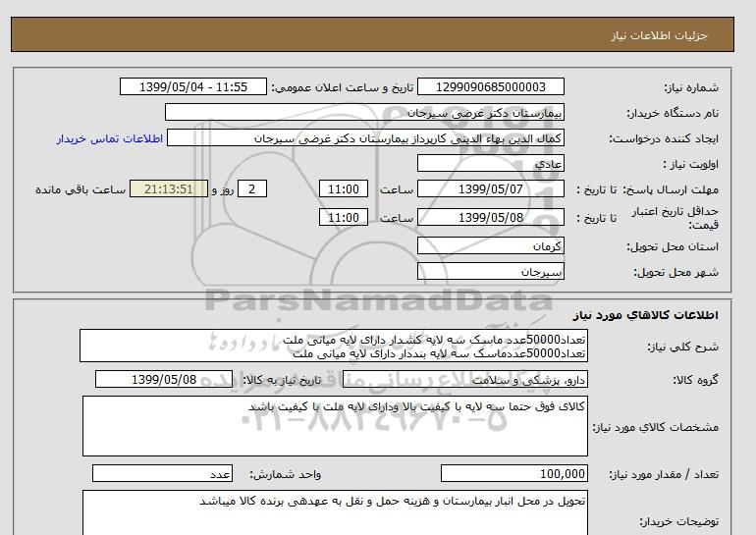Image resolution: width=756 pixels, height=535 pixels.
Task: Click the واحد شمارش label
Action: [x=285, y=475]
